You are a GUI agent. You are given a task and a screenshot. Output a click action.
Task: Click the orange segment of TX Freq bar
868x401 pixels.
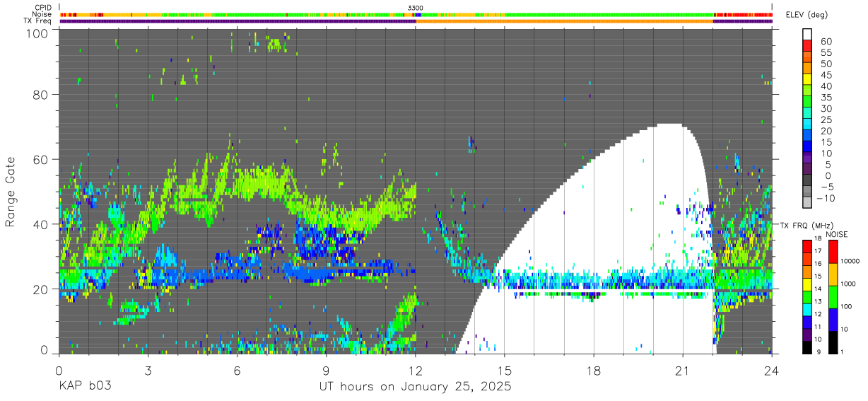(x=564, y=21)
